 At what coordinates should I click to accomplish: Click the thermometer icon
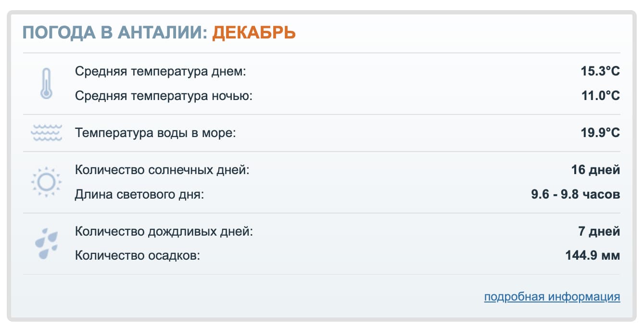coord(46,83)
